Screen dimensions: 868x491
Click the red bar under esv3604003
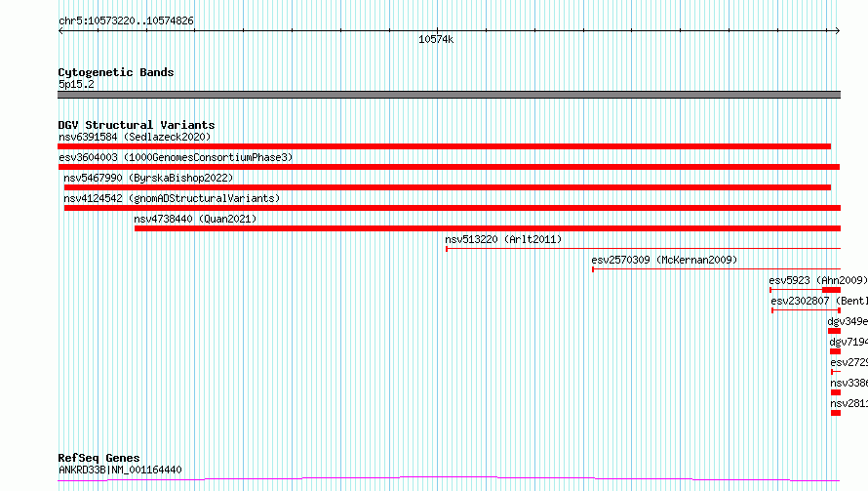tap(449, 167)
